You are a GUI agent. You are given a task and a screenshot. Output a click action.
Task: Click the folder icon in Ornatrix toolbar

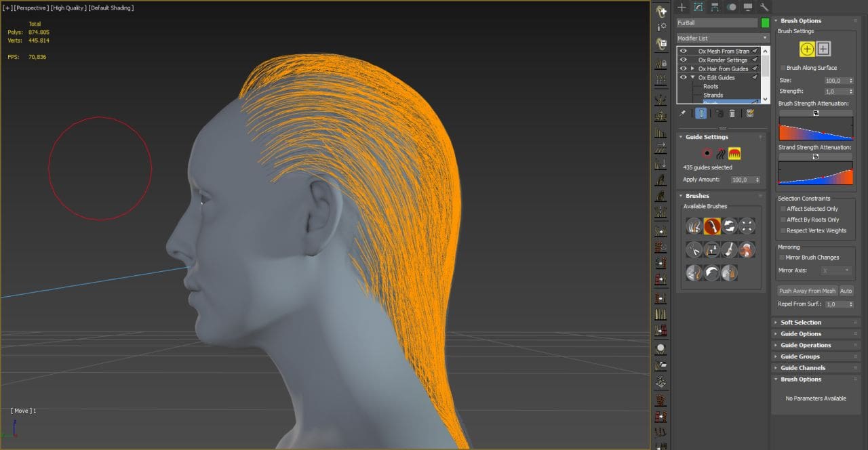click(660, 366)
